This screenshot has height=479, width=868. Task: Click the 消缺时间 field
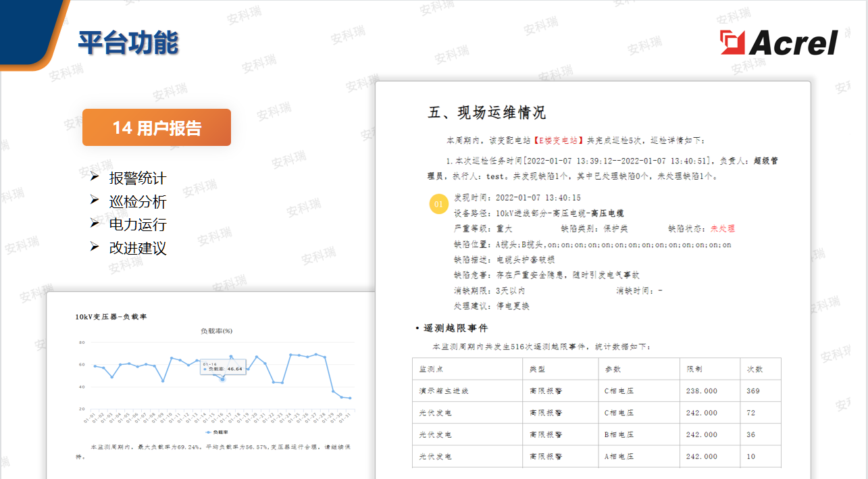pyautogui.click(x=639, y=291)
